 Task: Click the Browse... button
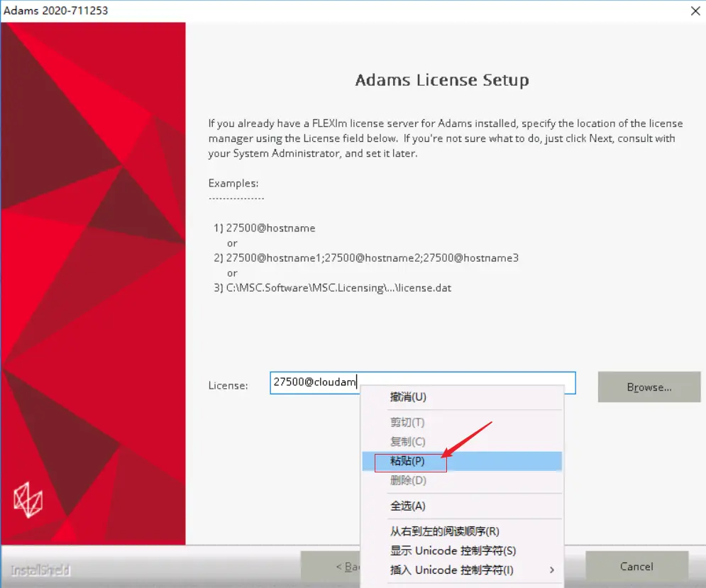(649, 387)
